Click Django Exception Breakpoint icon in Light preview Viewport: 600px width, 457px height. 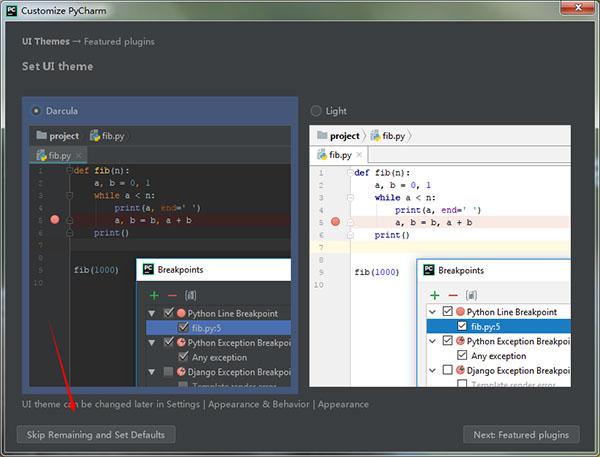tap(460, 370)
